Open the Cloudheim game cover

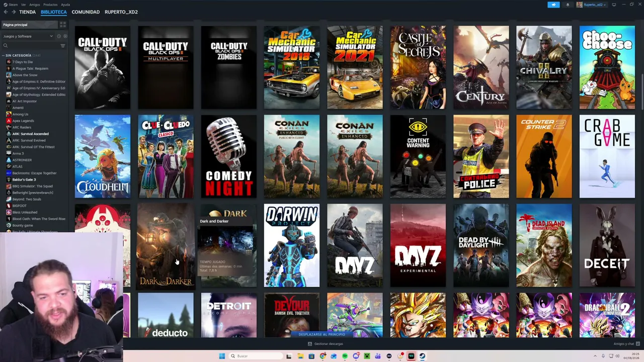[103, 156]
